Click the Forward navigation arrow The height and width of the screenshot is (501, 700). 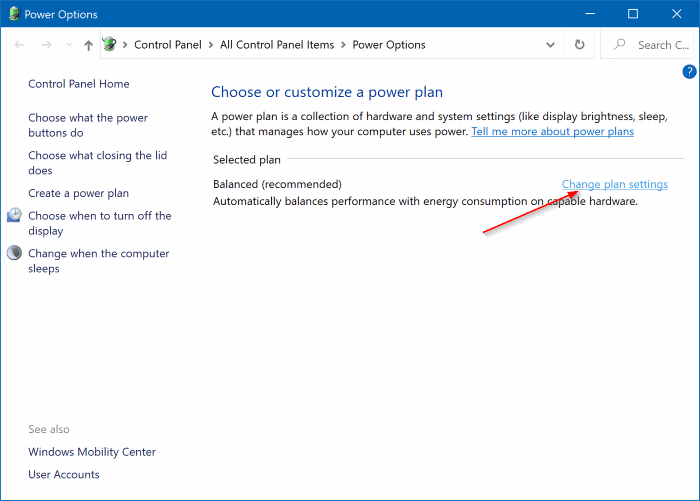click(x=46, y=45)
